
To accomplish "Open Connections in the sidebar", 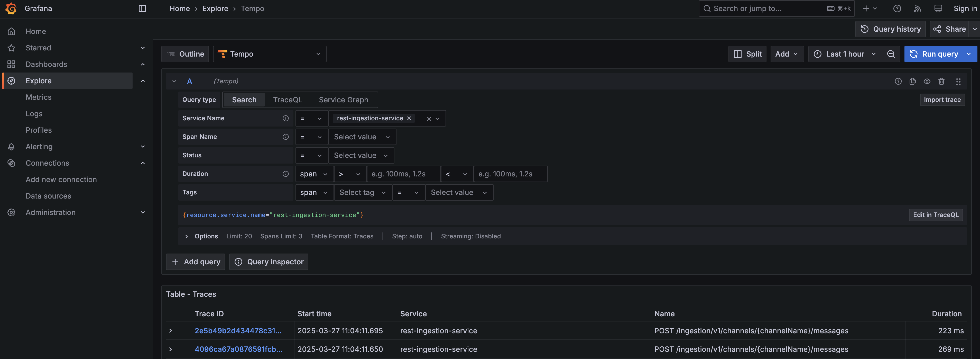I will coord(48,163).
